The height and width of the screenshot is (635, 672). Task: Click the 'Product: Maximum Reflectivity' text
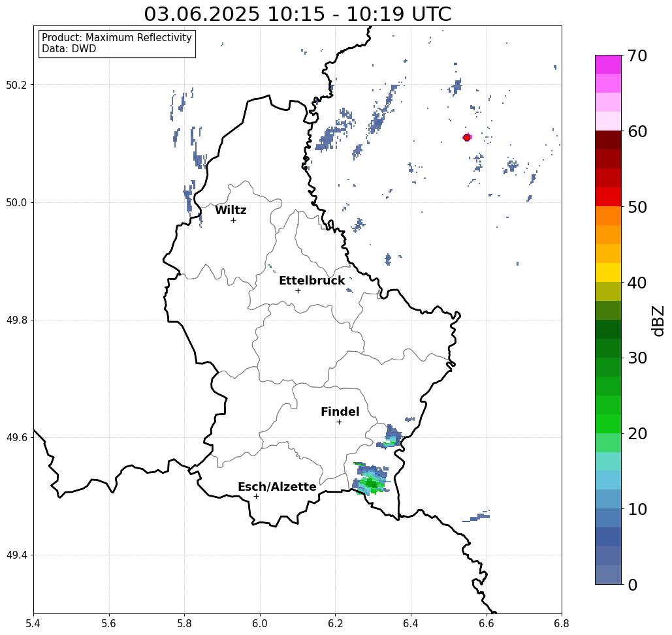point(116,38)
